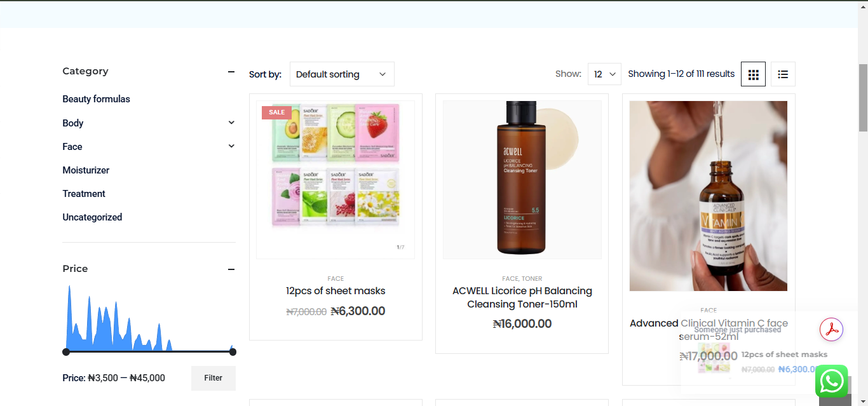
Task: Expand the Face category submenu
Action: pos(231,146)
